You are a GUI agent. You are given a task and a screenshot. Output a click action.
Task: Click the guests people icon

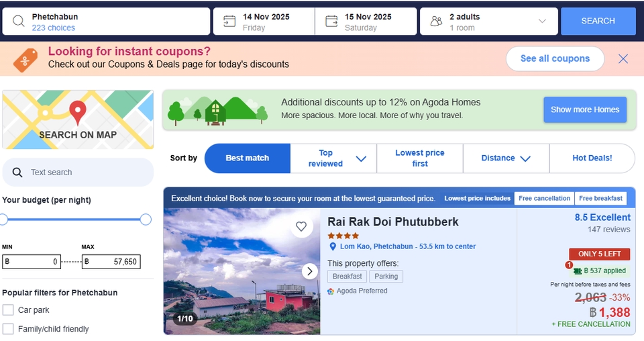(x=437, y=21)
